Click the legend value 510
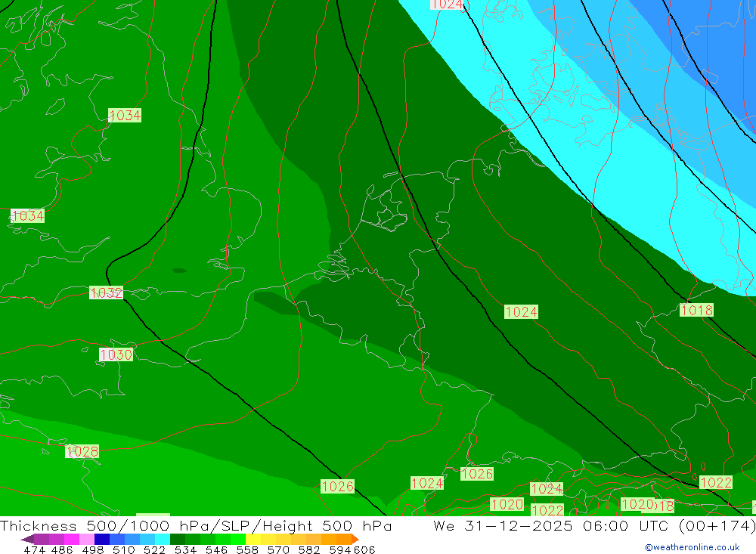Image resolution: width=756 pixels, height=554 pixels. point(124,549)
